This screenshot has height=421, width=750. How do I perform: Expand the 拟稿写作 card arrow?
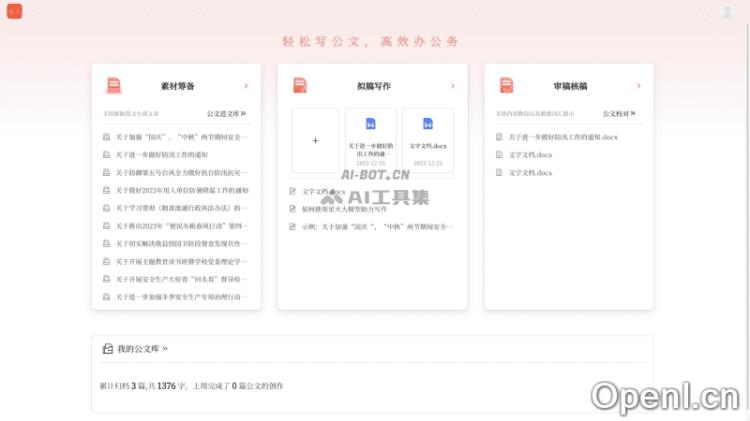pos(453,86)
